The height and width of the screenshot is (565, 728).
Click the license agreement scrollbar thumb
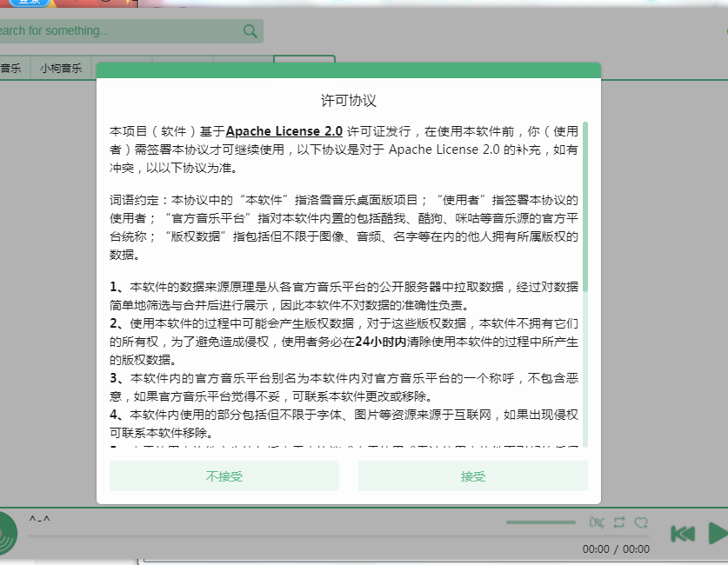pos(585,207)
